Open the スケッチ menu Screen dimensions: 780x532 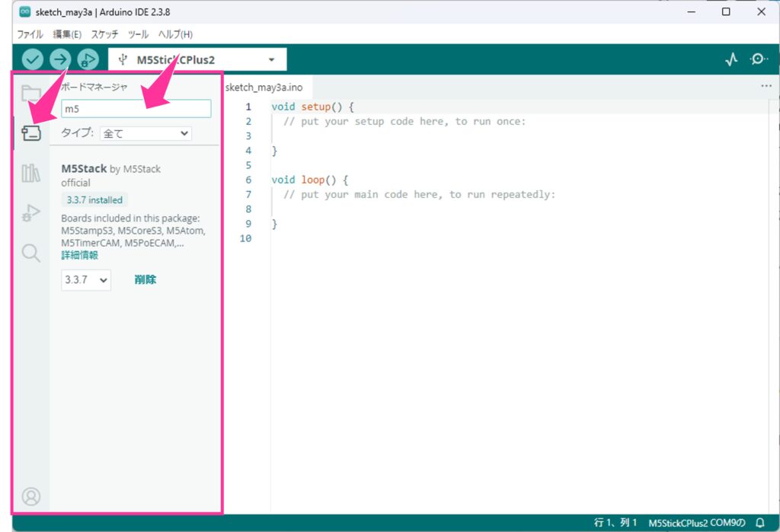click(x=104, y=34)
